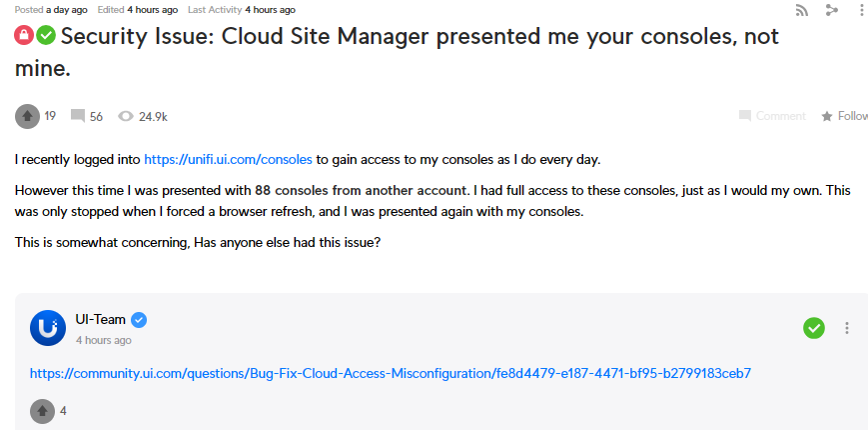Click the green accepted answer checkmark
This screenshot has width=868, height=430.
814,328
